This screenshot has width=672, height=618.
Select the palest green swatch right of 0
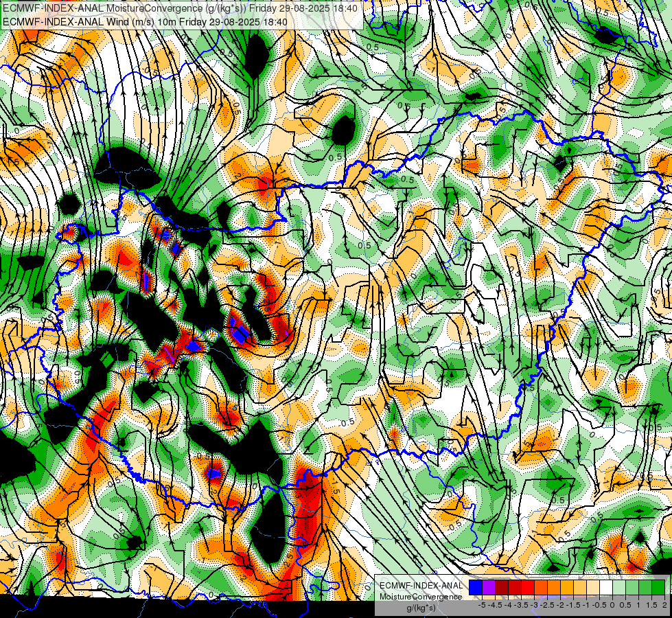[619, 588]
